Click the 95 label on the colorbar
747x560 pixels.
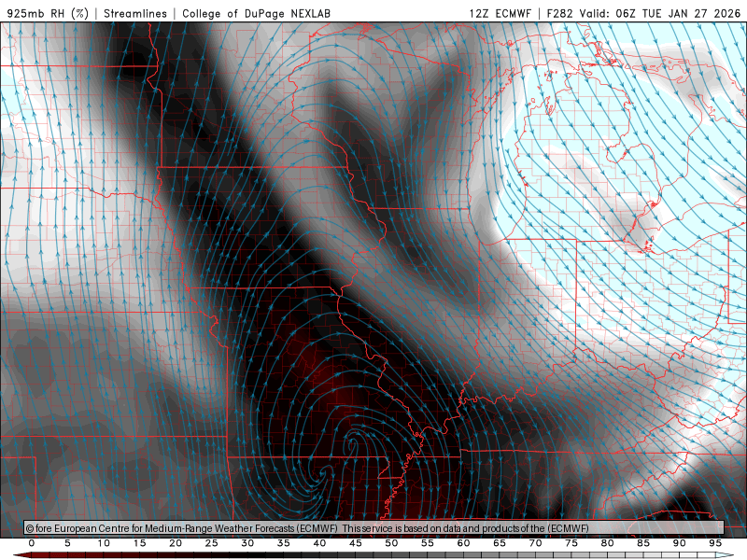[x=715, y=543]
